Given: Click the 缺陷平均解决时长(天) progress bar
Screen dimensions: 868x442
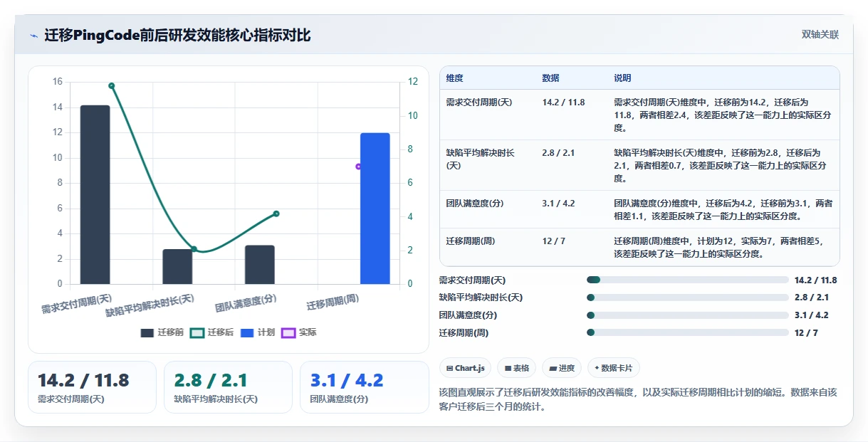Looking at the screenshot, I should (688, 298).
